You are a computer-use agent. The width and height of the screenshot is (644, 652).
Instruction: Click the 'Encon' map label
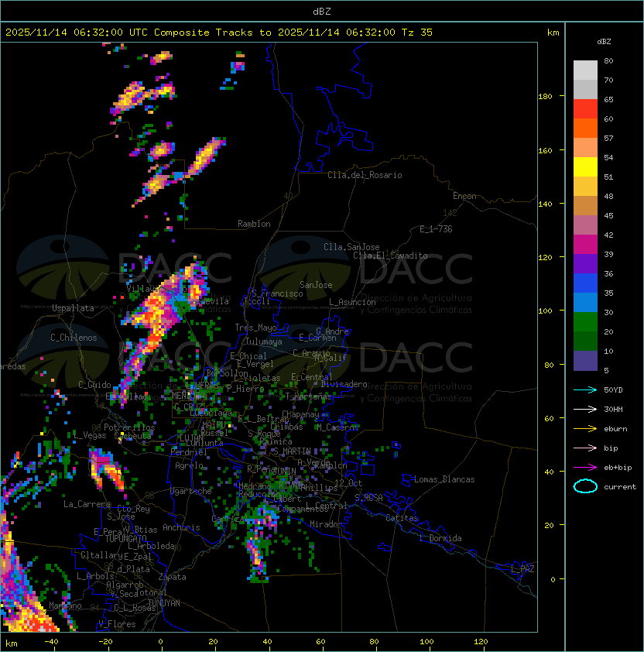coord(464,196)
